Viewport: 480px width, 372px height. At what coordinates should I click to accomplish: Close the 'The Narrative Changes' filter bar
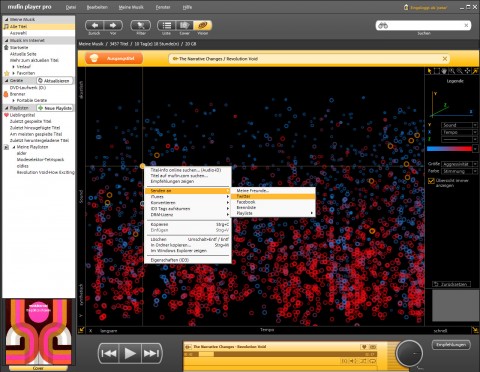pyautogui.click(x=445, y=59)
